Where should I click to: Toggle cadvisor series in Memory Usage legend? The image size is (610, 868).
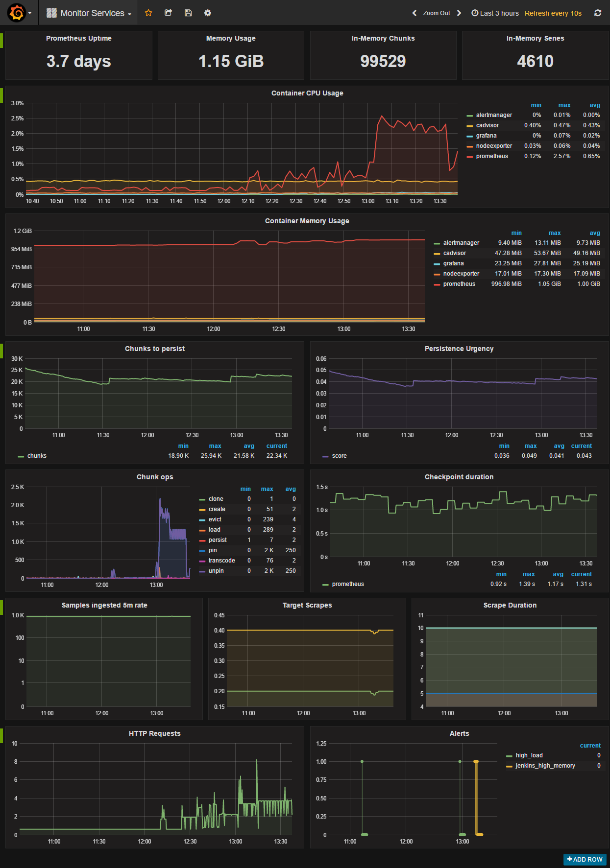[455, 253]
